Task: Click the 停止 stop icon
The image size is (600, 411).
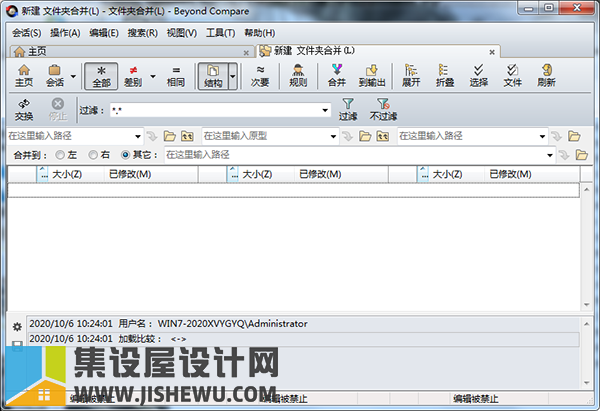Action: coord(58,109)
